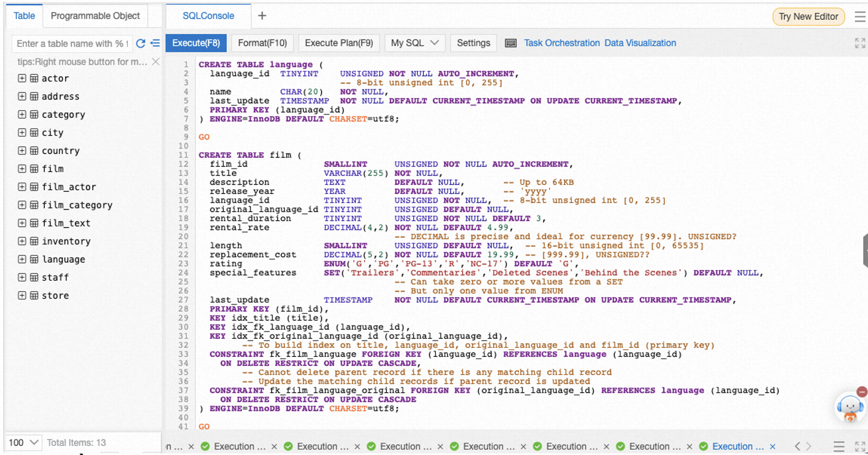Click the table icon beside country
This screenshot has width=868, height=455.
tap(34, 151)
